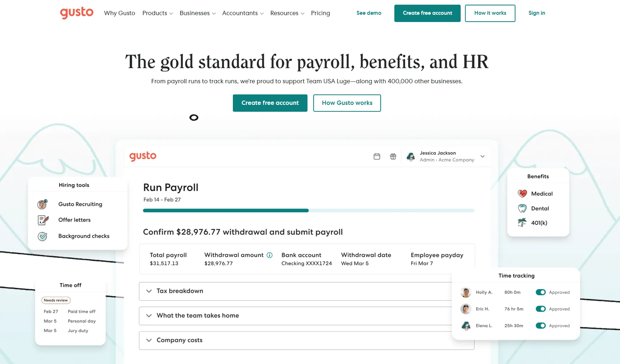Image resolution: width=620 pixels, height=364 pixels.
Task: Click the Paid time off entry
Action: (81, 311)
